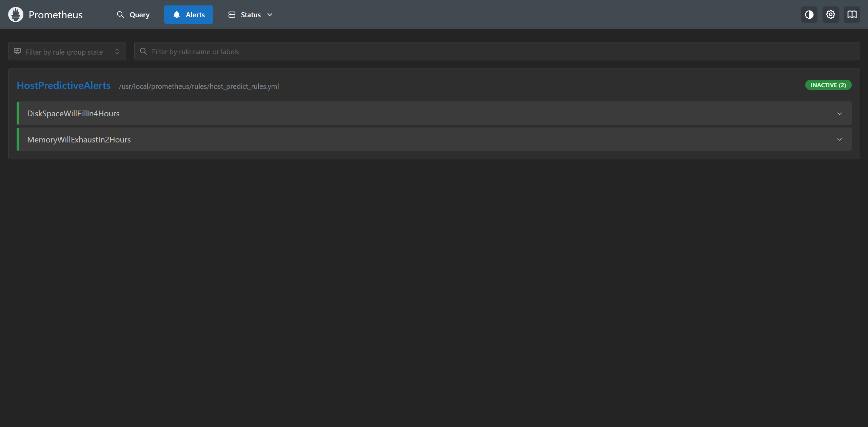The height and width of the screenshot is (427, 868).
Task: Click the MemoryWillExhaustIn2Hours rule name
Action: [79, 139]
